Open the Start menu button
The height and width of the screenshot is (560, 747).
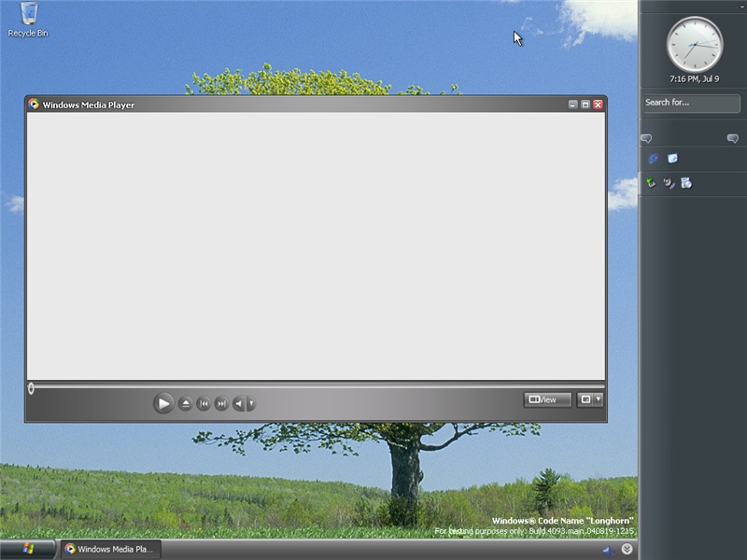pyautogui.click(x=28, y=549)
